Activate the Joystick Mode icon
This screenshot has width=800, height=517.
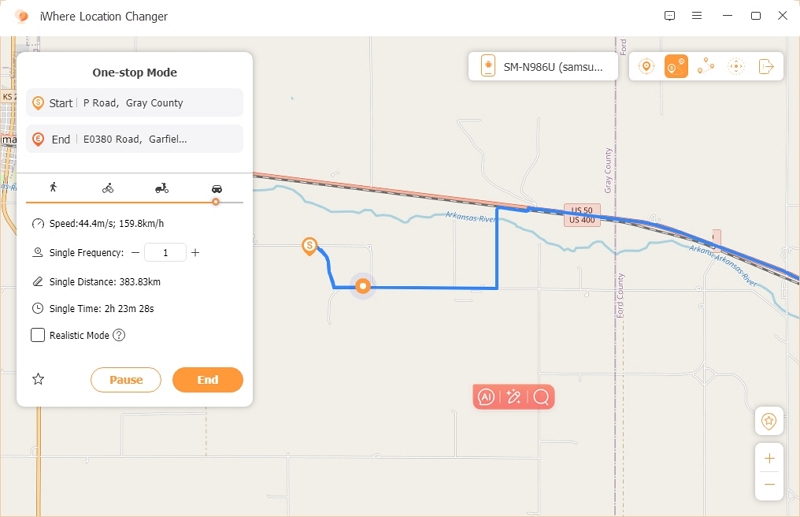[736, 66]
